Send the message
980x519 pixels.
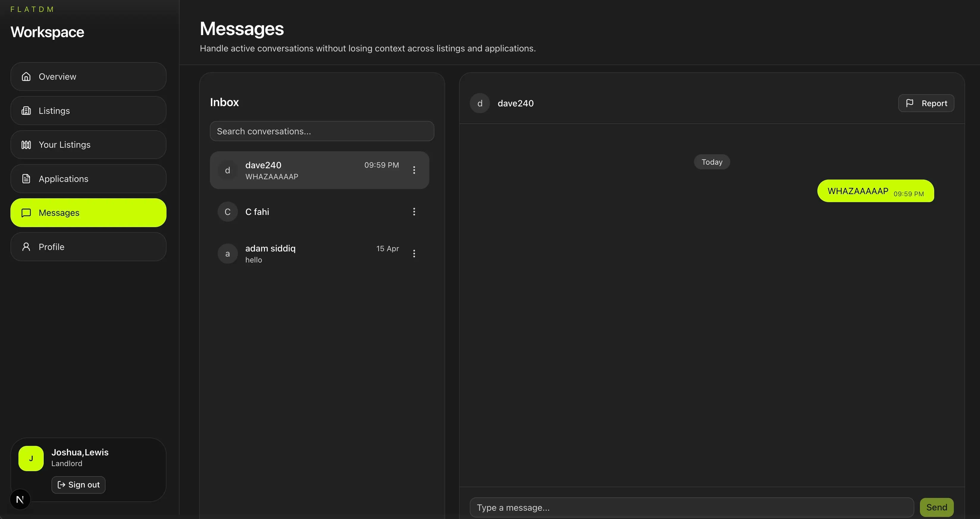[x=937, y=508]
